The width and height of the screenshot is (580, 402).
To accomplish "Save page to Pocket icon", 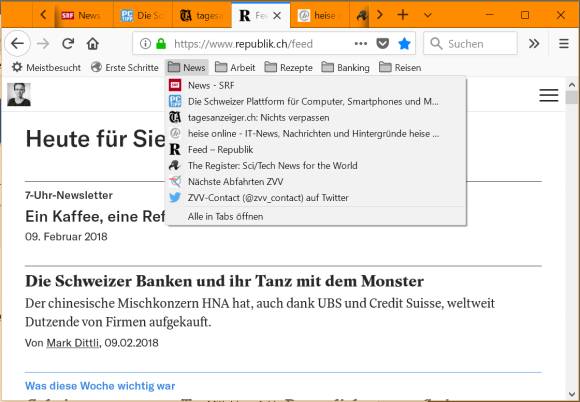I will 382,44.
